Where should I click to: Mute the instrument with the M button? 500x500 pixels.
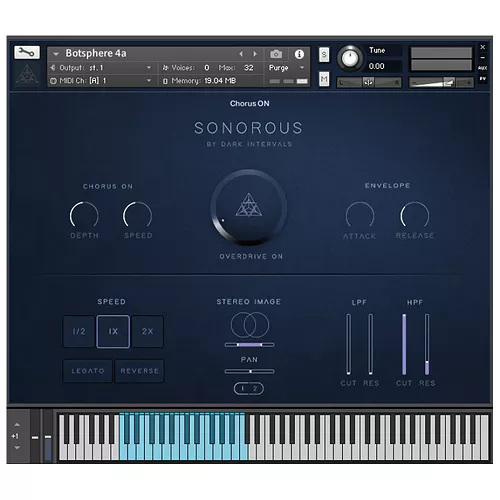click(x=324, y=79)
